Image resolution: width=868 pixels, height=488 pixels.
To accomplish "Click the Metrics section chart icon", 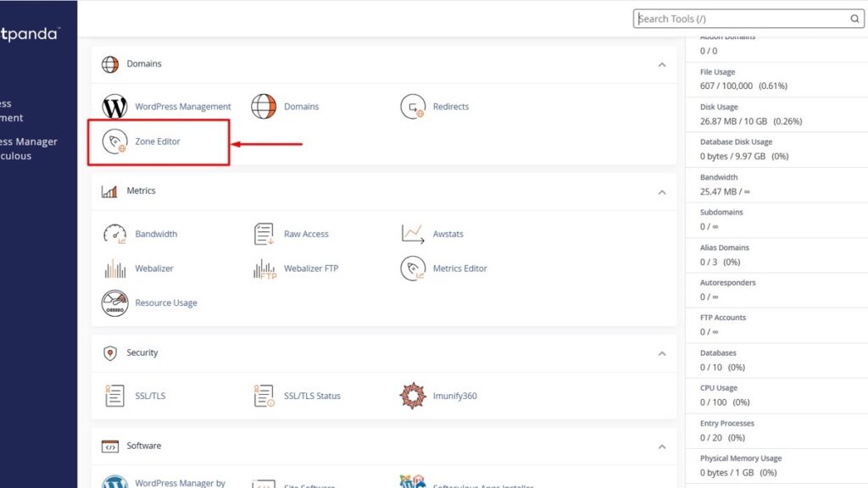I will [109, 191].
